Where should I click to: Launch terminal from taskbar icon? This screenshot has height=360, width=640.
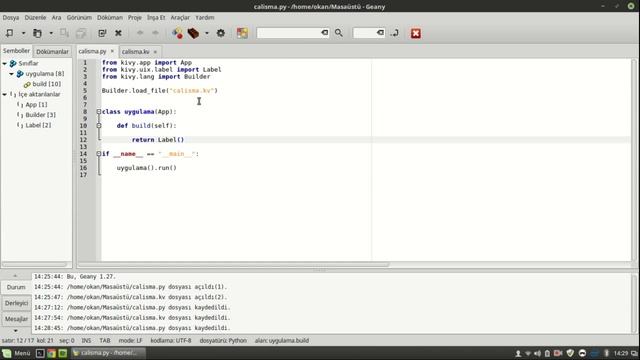click(40, 353)
